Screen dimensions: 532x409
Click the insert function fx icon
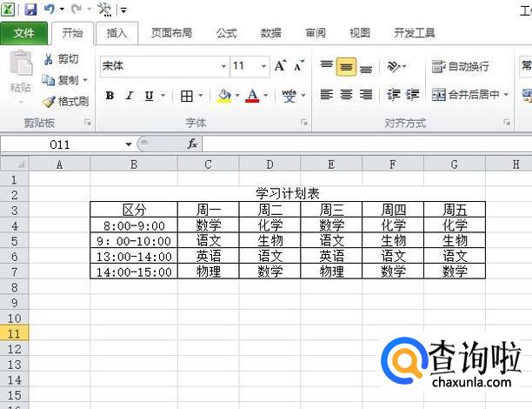(x=192, y=144)
